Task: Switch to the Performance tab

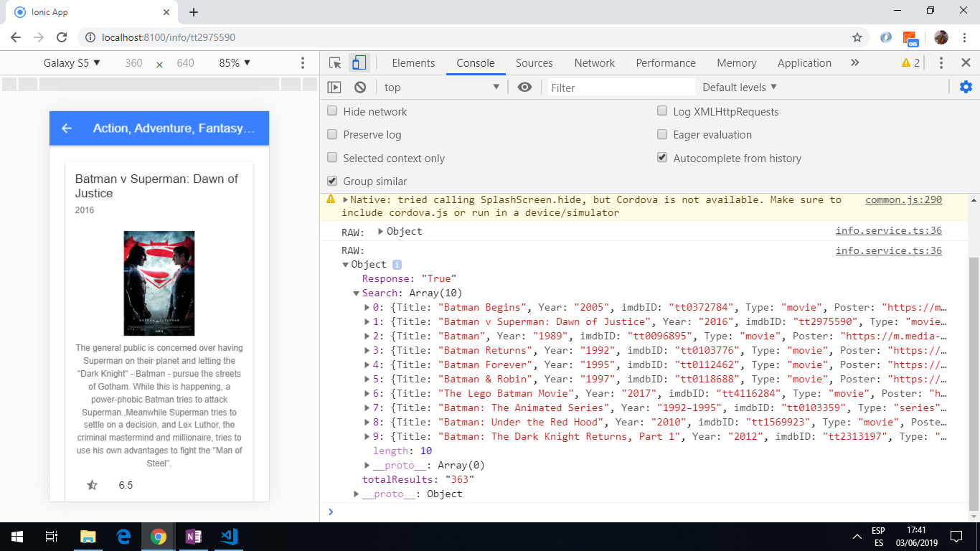Action: (666, 63)
